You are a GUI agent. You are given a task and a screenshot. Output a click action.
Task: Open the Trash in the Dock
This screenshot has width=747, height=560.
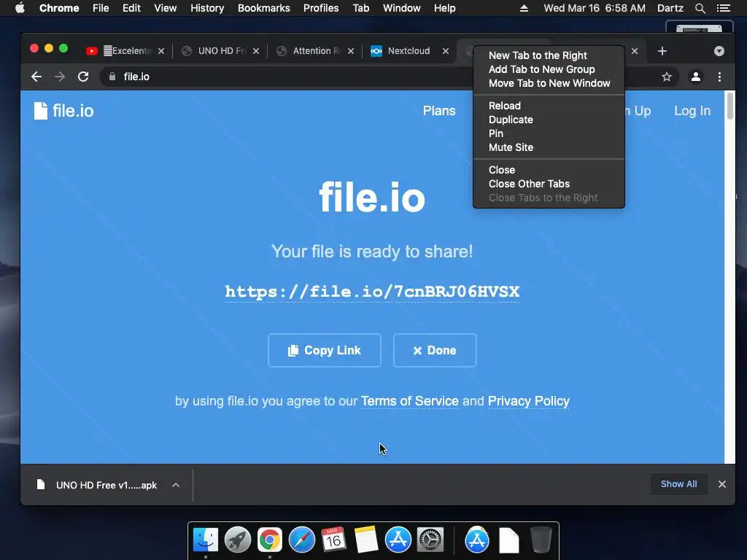[541, 540]
